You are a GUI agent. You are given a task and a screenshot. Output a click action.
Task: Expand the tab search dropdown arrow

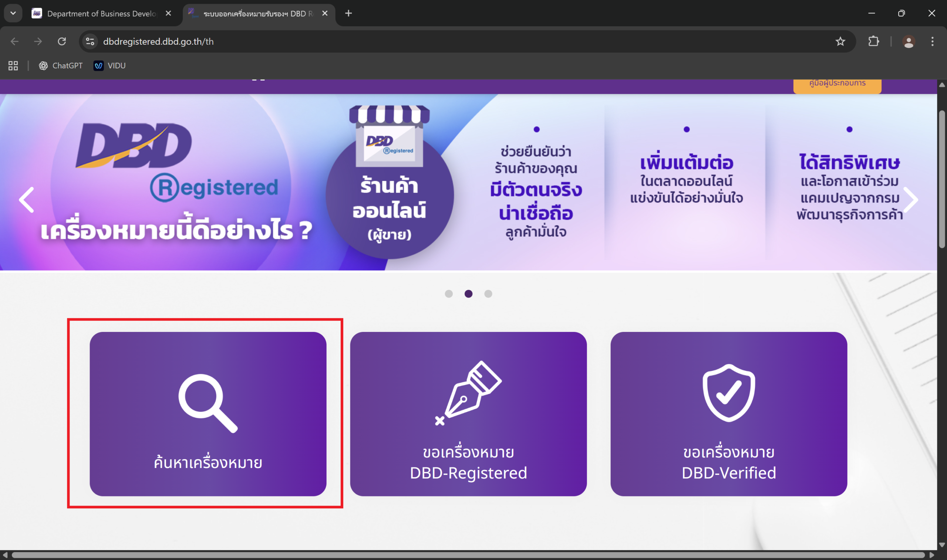click(13, 13)
